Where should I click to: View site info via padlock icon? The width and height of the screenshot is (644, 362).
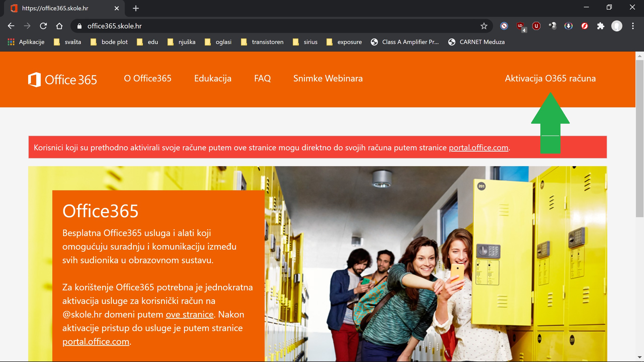tap(79, 26)
